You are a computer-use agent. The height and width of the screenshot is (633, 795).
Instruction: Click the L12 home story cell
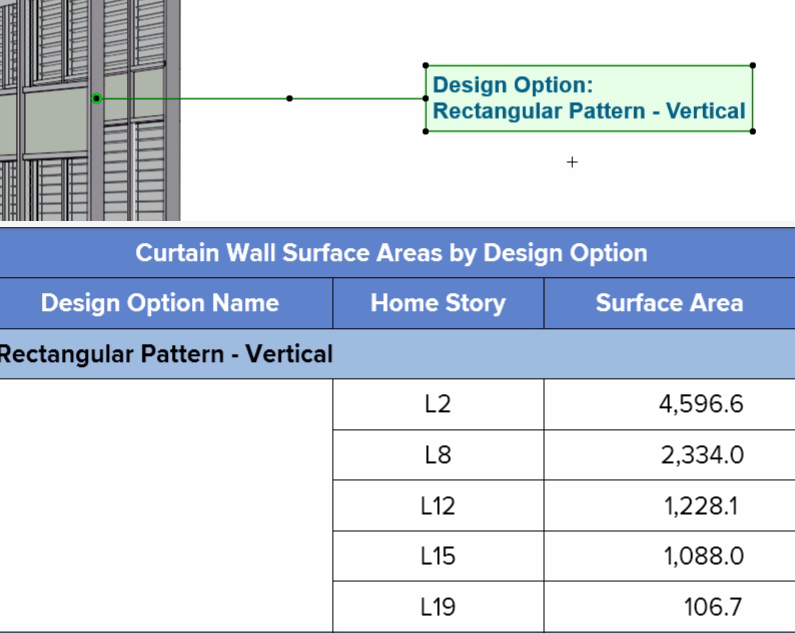(438, 506)
